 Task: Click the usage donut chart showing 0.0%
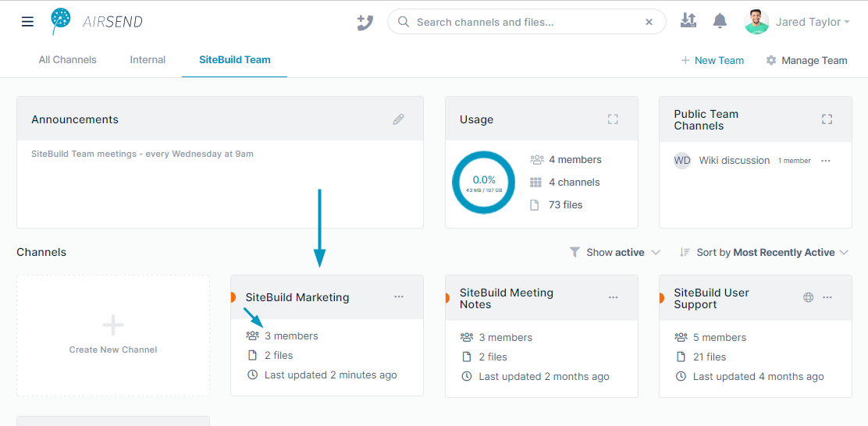pyautogui.click(x=484, y=183)
